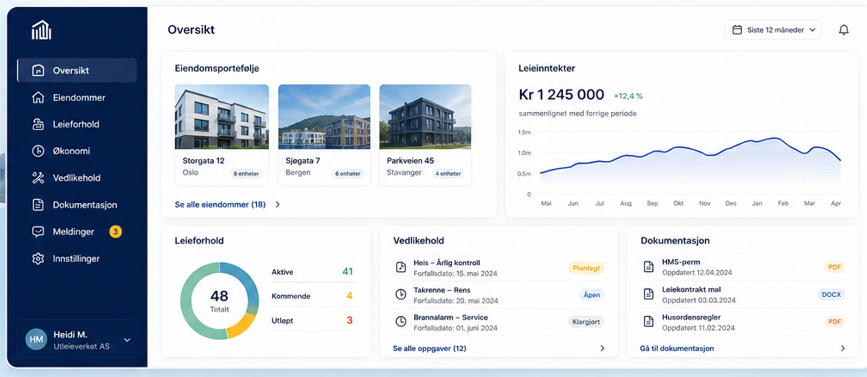Click the DOCX tag on Leiekontrakt mal
The width and height of the screenshot is (867, 377).
(x=831, y=295)
